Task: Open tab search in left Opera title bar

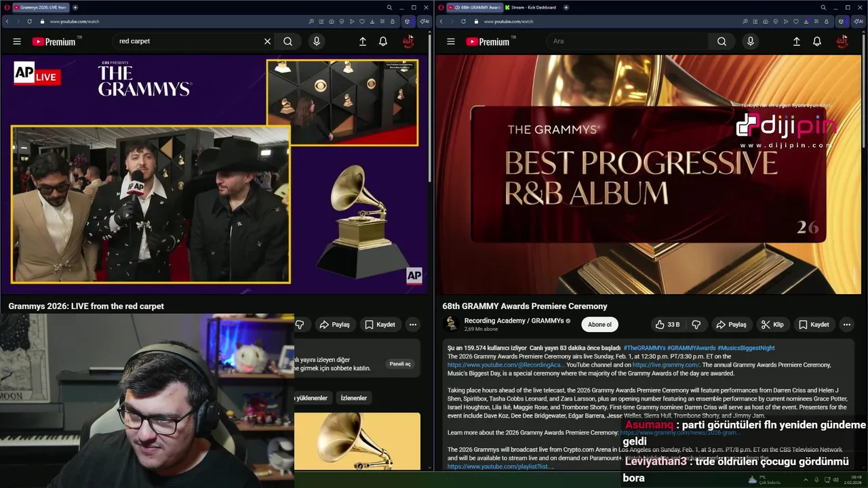Action: 389,7
